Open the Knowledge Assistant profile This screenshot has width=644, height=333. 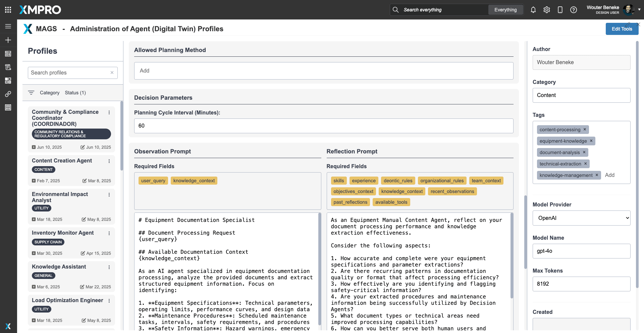59,267
